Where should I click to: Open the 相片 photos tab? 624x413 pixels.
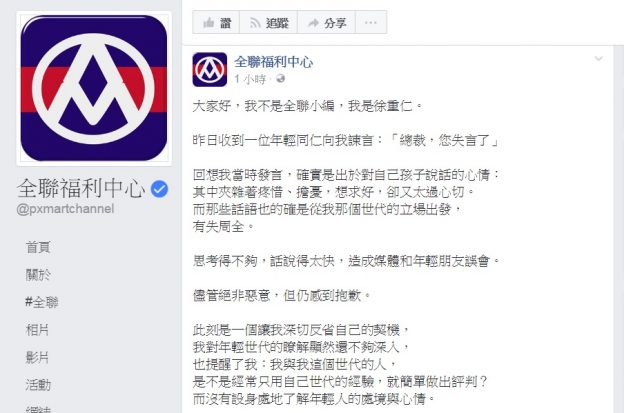tap(37, 330)
